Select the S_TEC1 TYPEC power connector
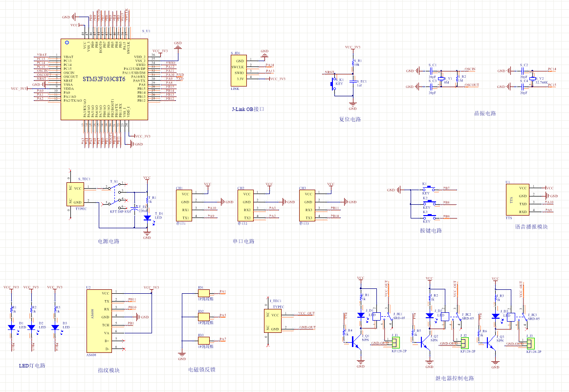Image resolution: width=569 pixels, height=392 pixels. pyautogui.click(x=75, y=194)
